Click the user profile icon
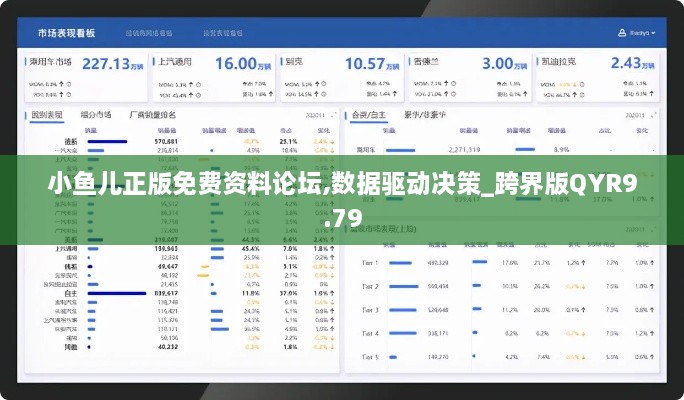 coord(622,33)
